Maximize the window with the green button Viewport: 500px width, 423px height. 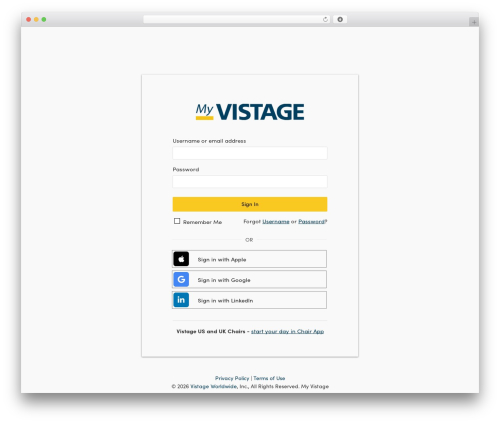(x=44, y=19)
